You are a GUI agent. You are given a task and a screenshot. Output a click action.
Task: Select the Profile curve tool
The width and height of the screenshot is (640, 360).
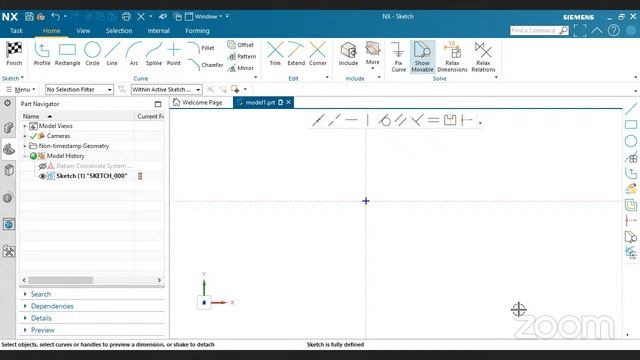click(x=42, y=53)
